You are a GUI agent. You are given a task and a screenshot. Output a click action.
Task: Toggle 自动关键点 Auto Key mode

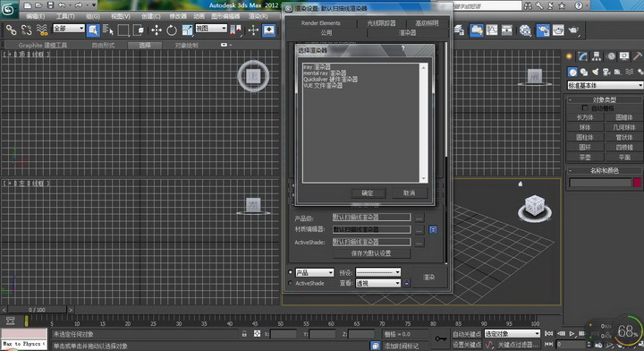coord(467,334)
